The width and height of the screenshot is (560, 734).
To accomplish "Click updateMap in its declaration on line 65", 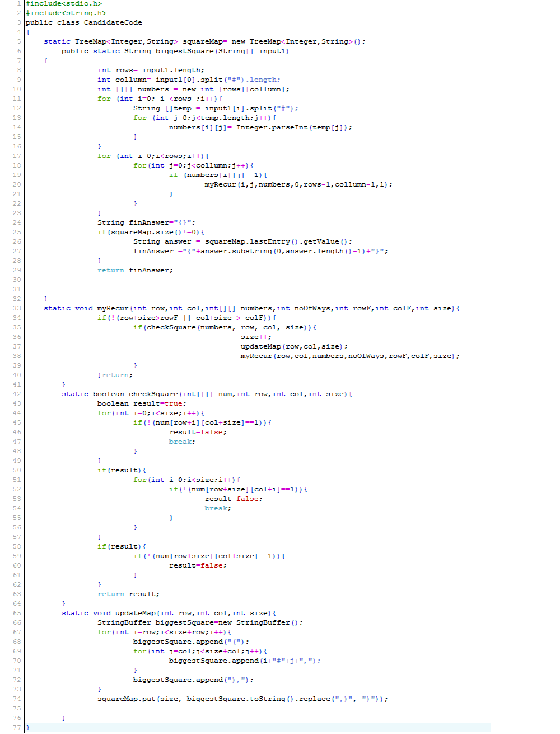I will tap(135, 613).
